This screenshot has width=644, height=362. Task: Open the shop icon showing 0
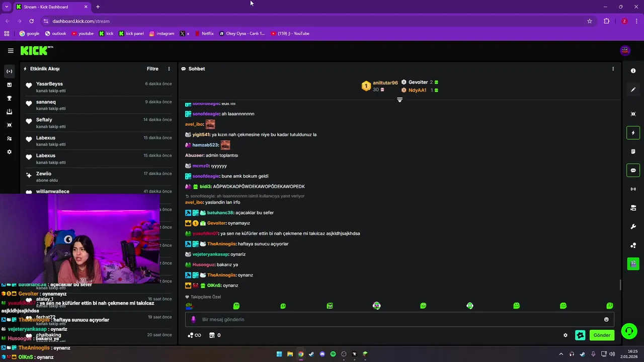215,335
